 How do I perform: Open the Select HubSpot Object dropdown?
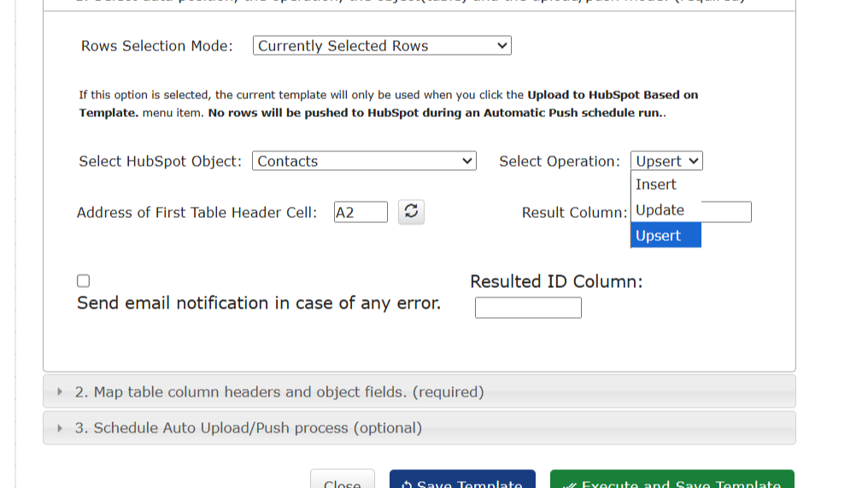click(364, 162)
